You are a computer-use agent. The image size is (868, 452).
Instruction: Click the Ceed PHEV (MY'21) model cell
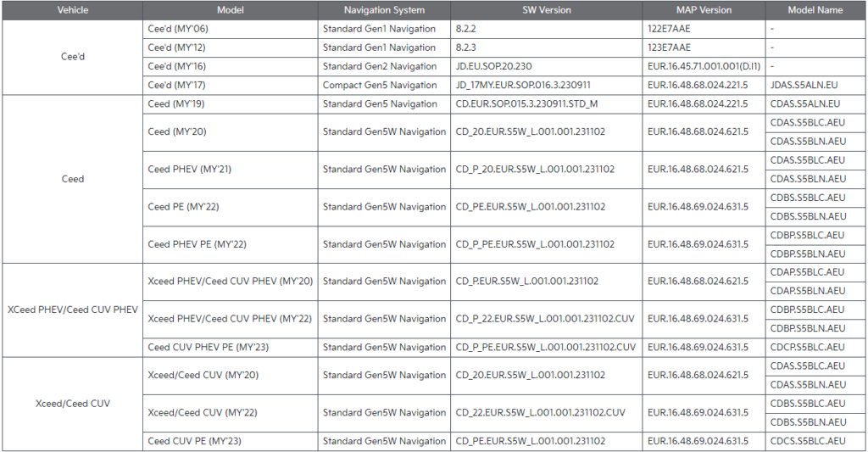(x=231, y=170)
